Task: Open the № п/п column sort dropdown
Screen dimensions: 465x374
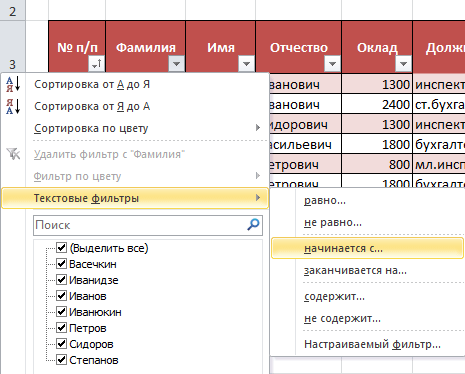Action: [97, 63]
